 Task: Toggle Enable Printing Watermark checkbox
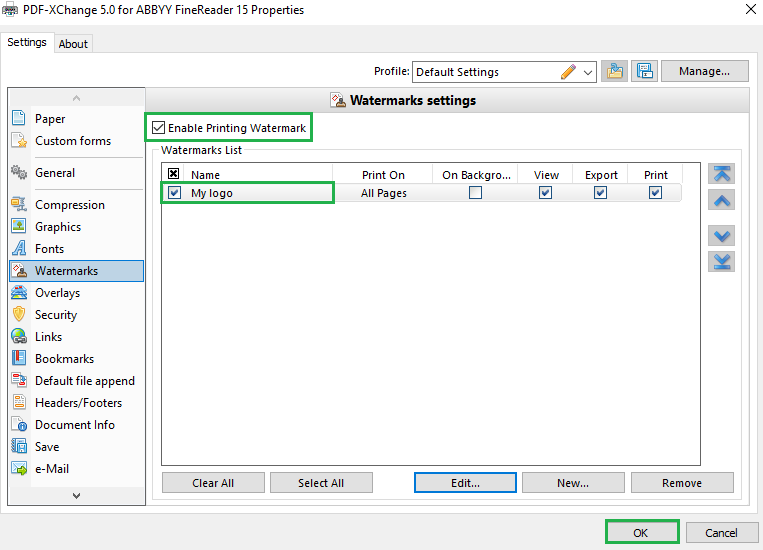pyautogui.click(x=158, y=128)
